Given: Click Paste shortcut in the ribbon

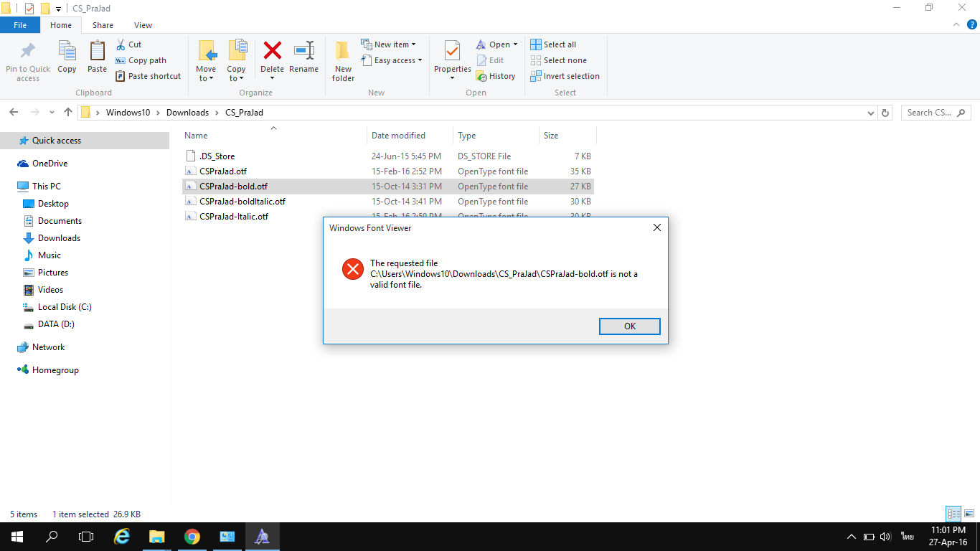Looking at the screenshot, I should coord(148,76).
